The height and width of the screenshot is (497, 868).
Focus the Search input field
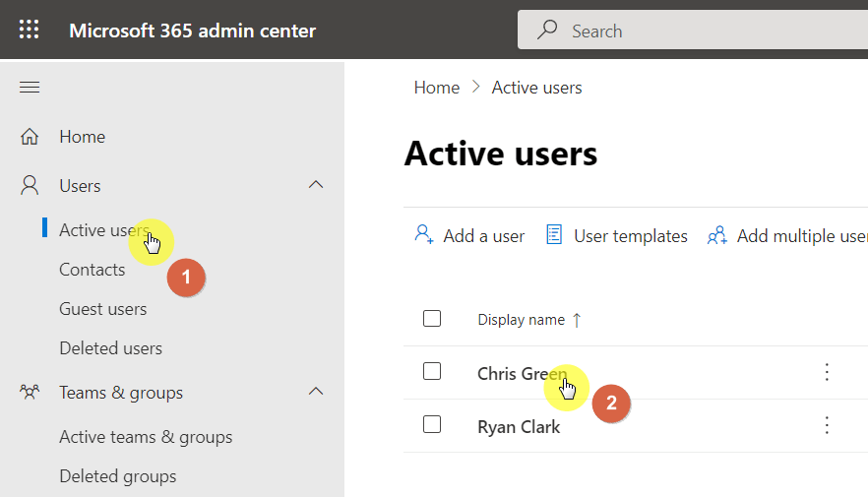pyautogui.click(x=693, y=30)
